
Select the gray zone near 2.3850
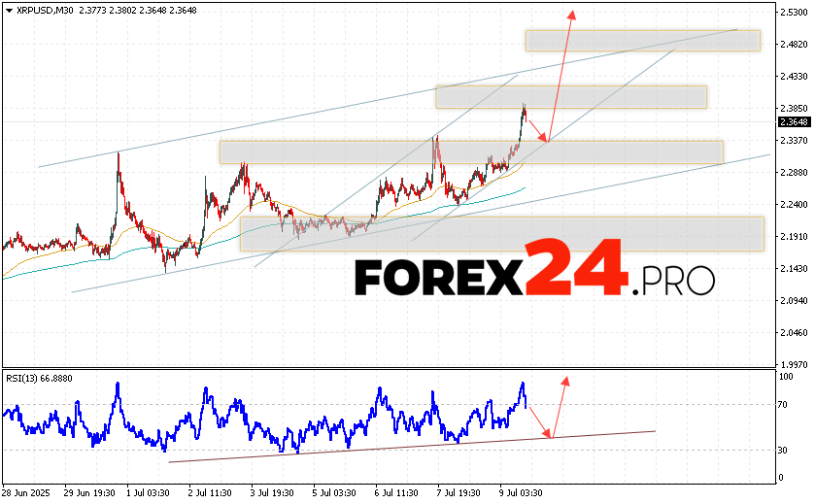click(570, 97)
